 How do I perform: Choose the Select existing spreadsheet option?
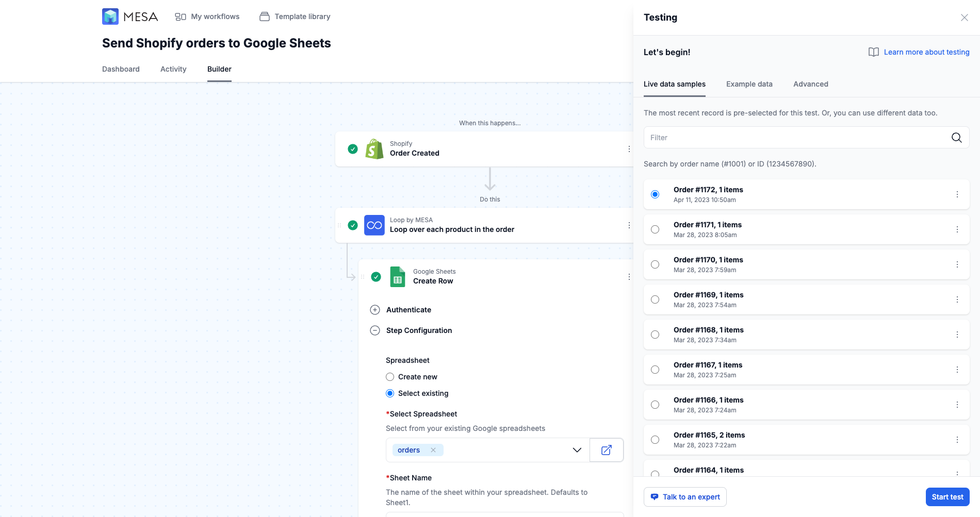pos(390,393)
